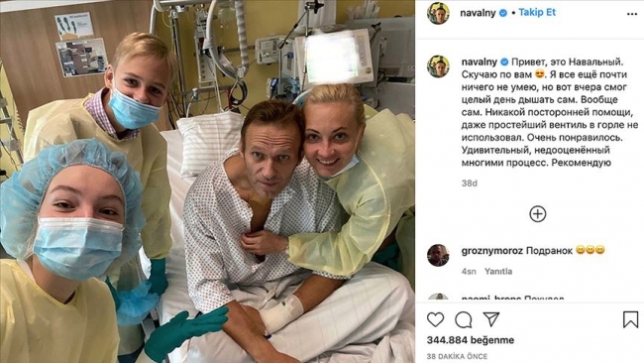Click the verified badge in caption

pos(504,62)
